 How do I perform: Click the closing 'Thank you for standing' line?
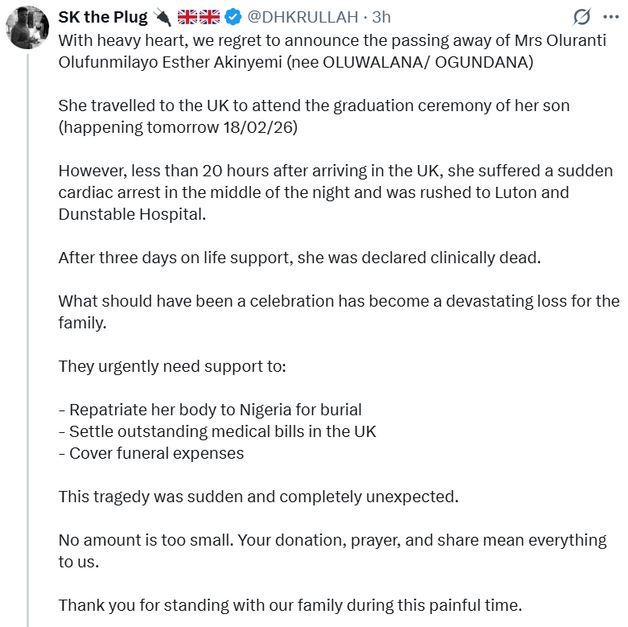pos(289,604)
